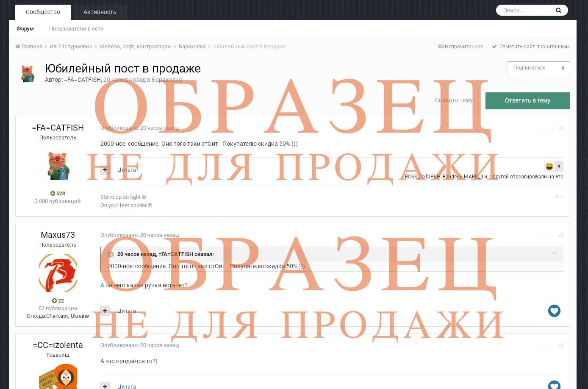Click the Ответить в тему button
Image resolution: width=588 pixels, height=389 pixels.
pos(527,100)
